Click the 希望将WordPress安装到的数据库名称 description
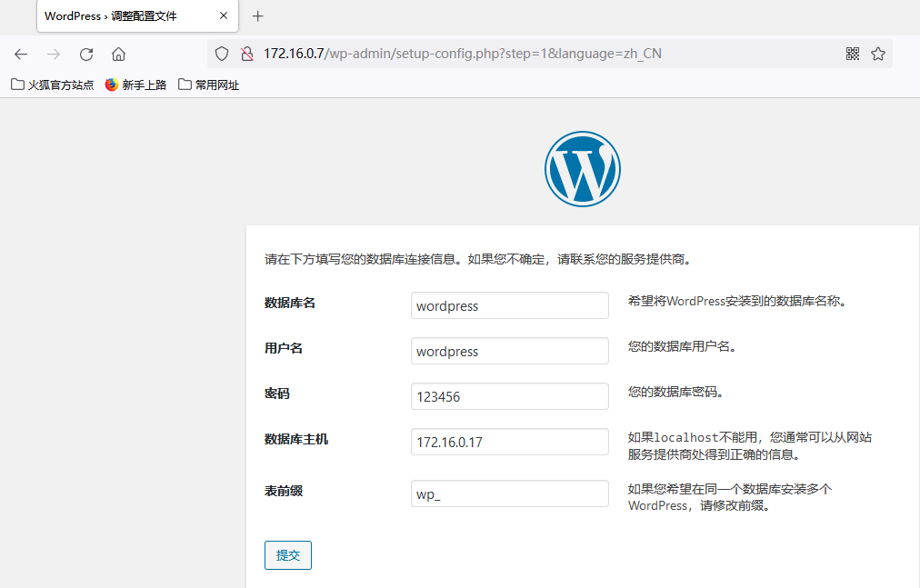Image resolution: width=920 pixels, height=588 pixels. point(737,301)
